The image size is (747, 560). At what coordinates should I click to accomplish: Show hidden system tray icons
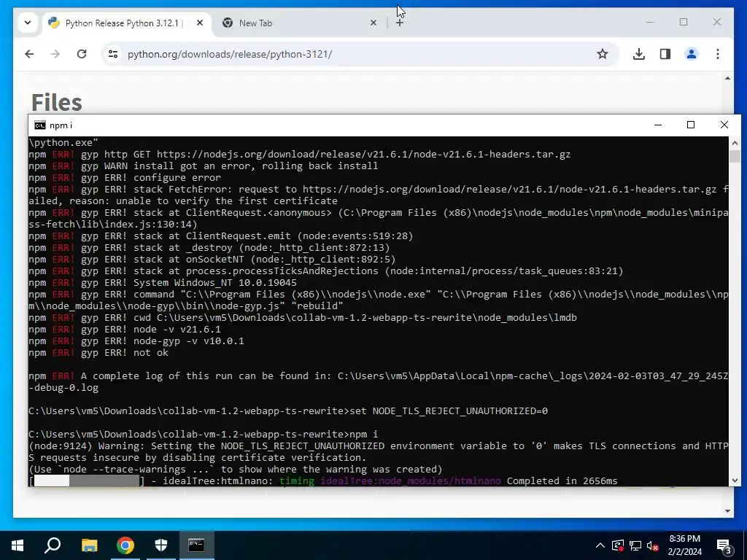(600, 545)
